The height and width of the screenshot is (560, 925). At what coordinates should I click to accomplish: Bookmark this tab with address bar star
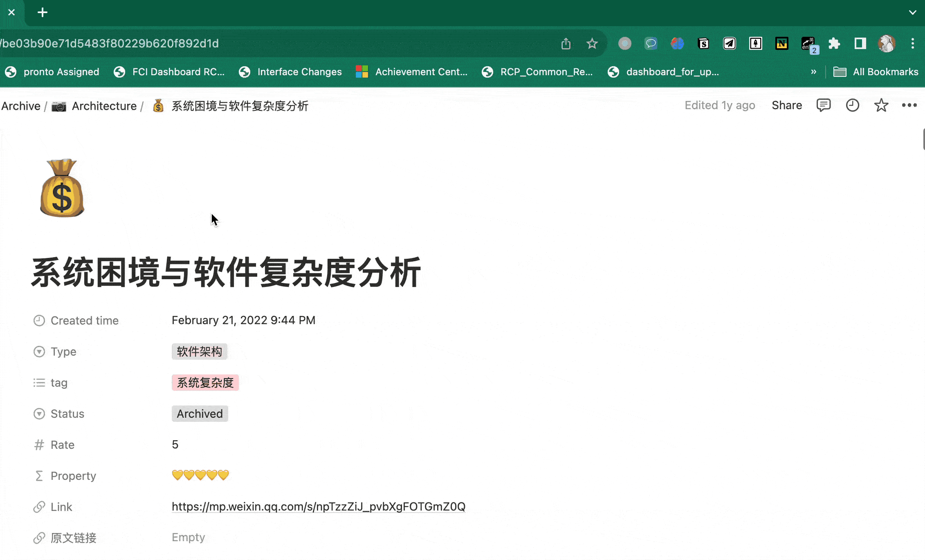pyautogui.click(x=592, y=43)
